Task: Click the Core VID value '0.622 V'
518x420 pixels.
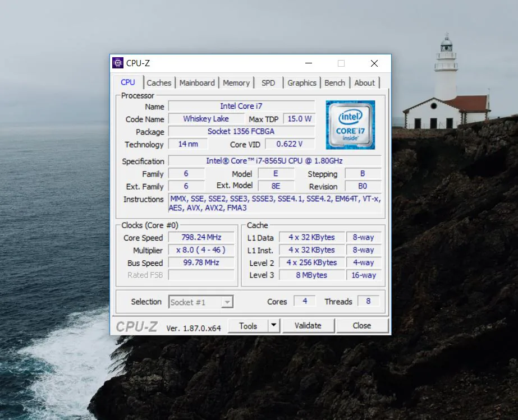Action: point(290,144)
